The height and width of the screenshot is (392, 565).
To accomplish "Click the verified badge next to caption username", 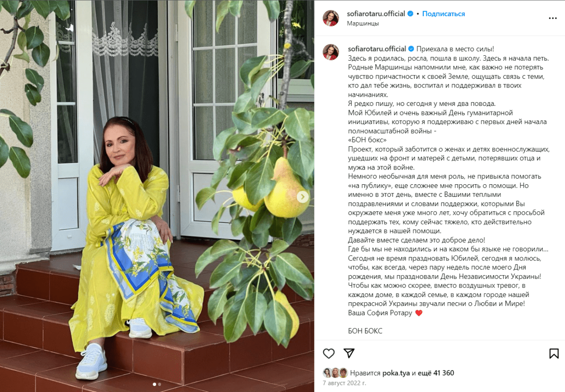I will click(410, 49).
